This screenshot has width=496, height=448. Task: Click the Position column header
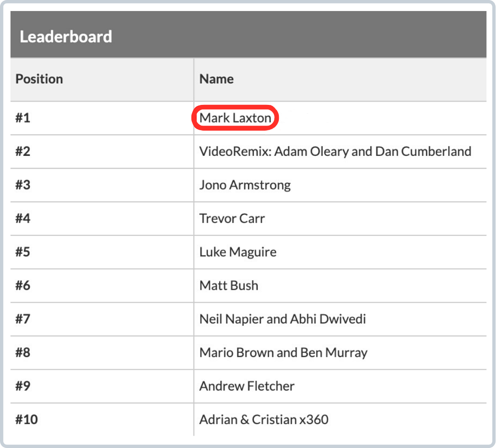click(x=39, y=79)
